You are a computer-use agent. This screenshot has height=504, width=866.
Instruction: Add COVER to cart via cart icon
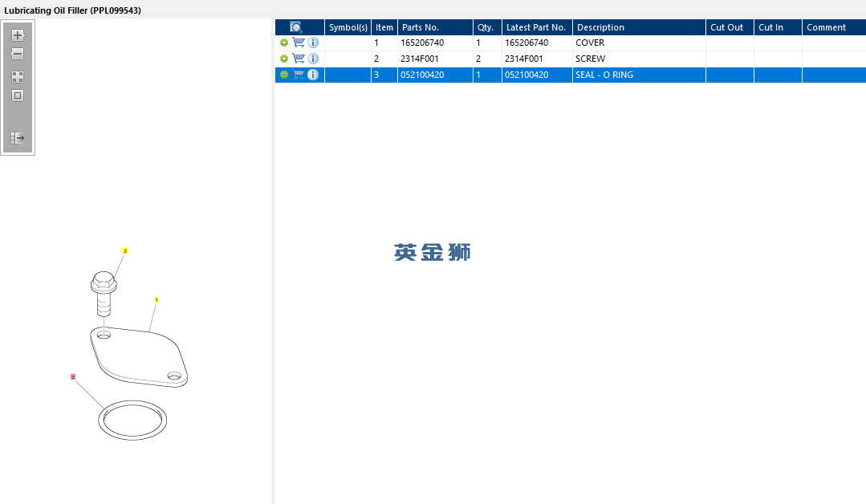[299, 43]
